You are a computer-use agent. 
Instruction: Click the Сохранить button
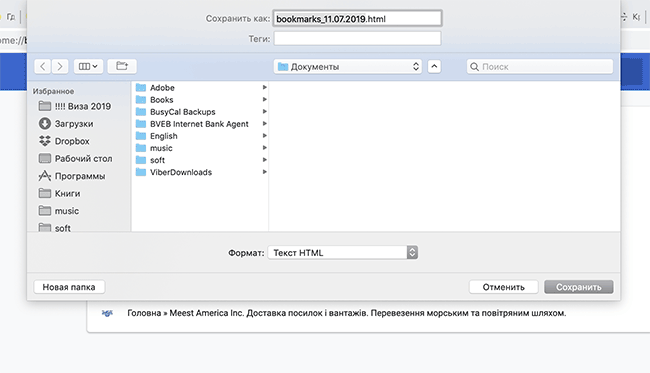click(579, 287)
